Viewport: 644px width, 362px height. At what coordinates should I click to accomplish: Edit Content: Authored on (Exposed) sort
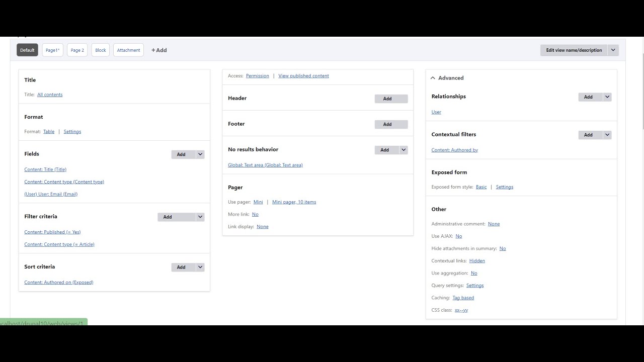(59, 283)
